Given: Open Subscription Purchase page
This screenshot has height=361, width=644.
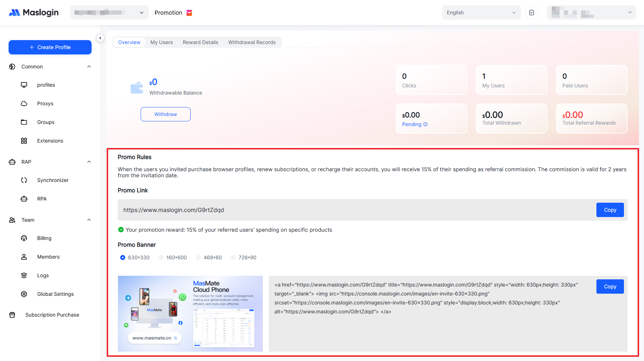Looking at the screenshot, I should coord(52,315).
